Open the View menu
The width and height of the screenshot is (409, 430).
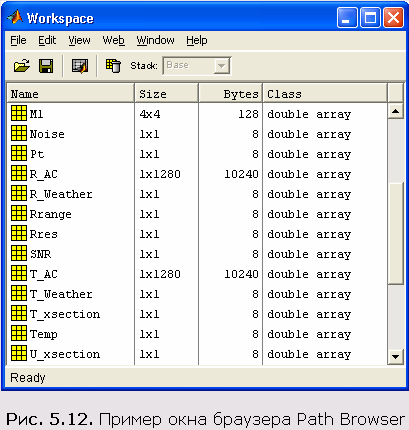coord(79,40)
